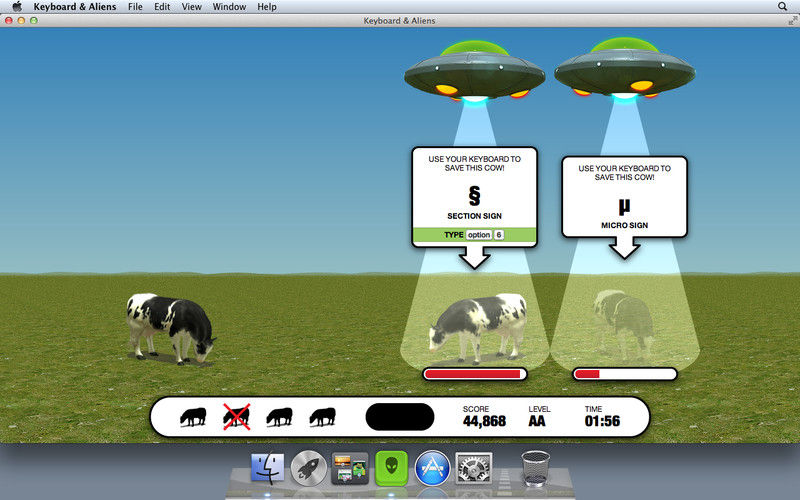Screen dimensions: 800x500
Task: Click the score value 44,868
Action: 484,421
